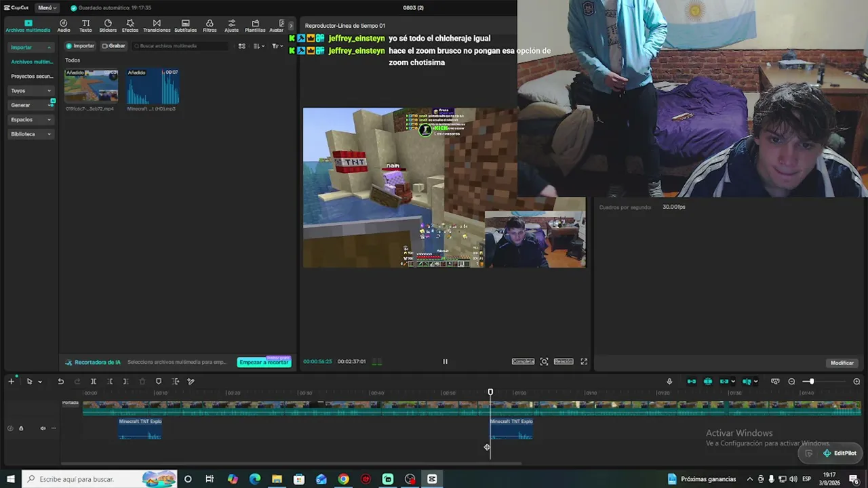Toggle auto snapping on timeline

708,382
